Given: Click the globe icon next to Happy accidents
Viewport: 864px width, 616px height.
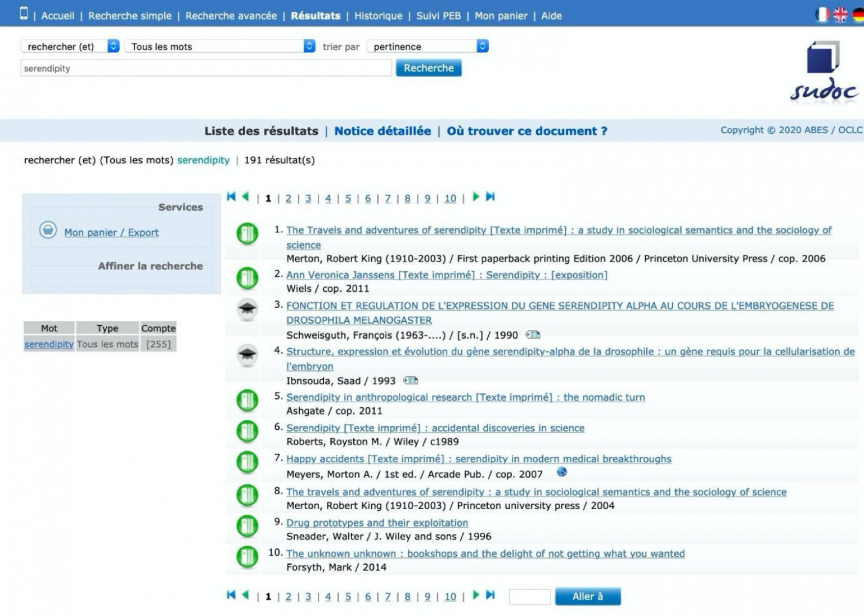Looking at the screenshot, I should coord(562,473).
